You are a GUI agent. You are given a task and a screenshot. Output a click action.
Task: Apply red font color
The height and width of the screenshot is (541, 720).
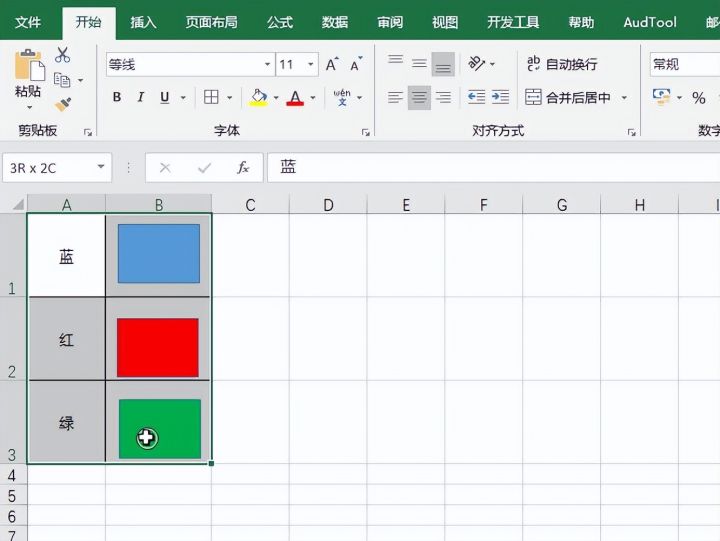295,97
